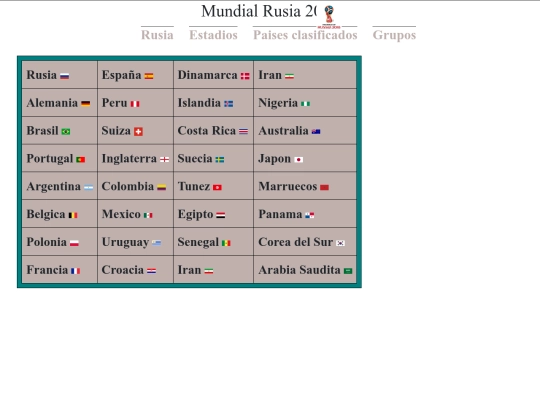540x405 pixels.
Task: Select the Inglaterra country name
Action: [129, 159]
